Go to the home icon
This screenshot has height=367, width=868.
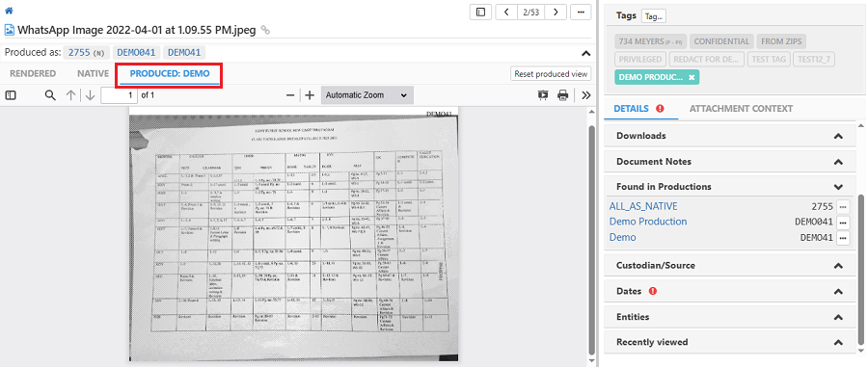coord(9,11)
